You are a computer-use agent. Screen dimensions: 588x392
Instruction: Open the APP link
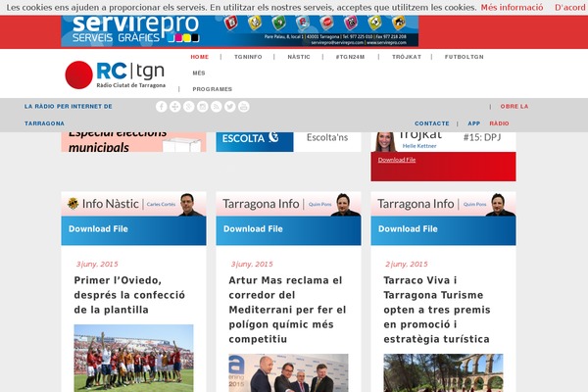474,123
